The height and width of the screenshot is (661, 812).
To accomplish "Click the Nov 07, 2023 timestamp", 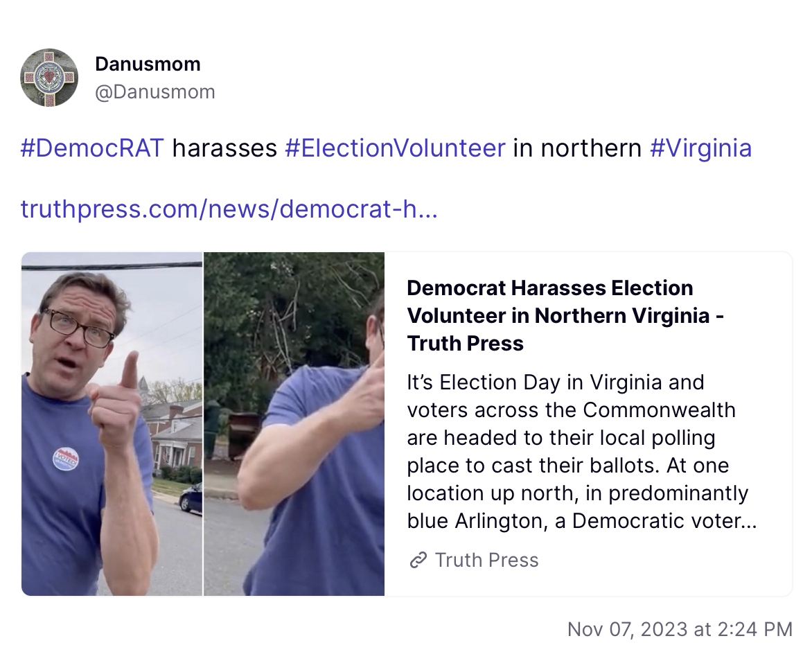I will [x=680, y=629].
